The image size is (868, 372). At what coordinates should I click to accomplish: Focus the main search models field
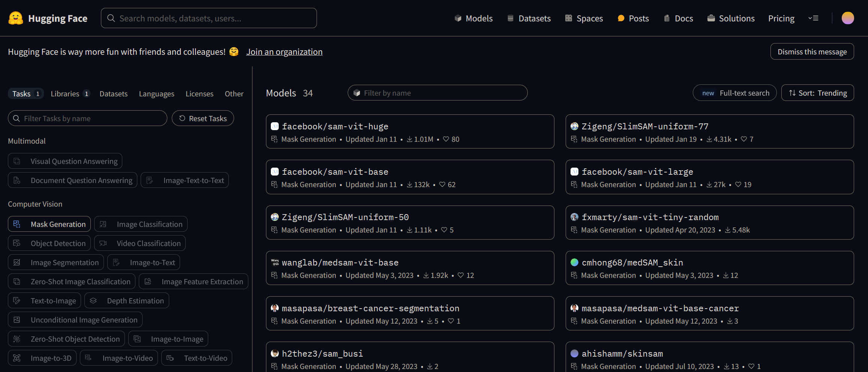pyautogui.click(x=209, y=18)
